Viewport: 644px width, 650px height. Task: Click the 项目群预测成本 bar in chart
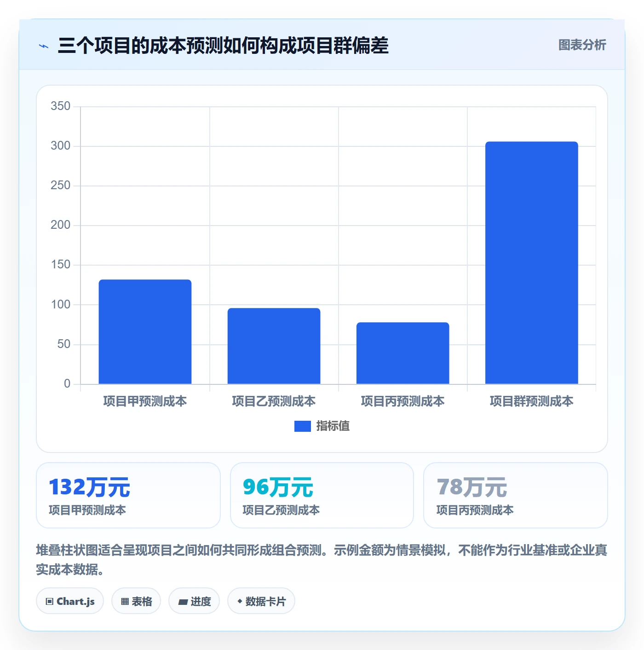pos(531,262)
